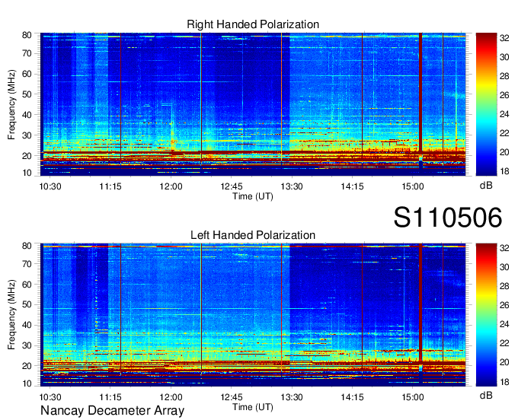Viewport: 518px width, 420px height.
Task: Click the 24 dB tick on Left Handed color bar
Action: click(504, 325)
